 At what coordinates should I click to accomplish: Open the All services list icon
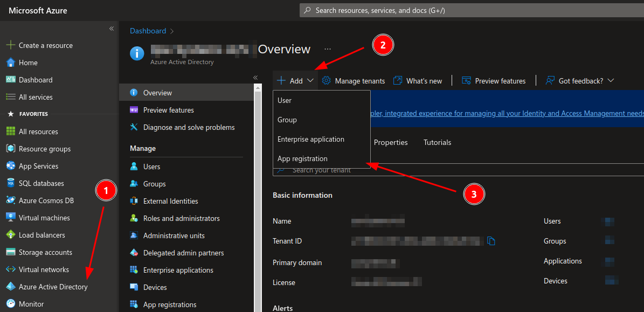point(11,98)
